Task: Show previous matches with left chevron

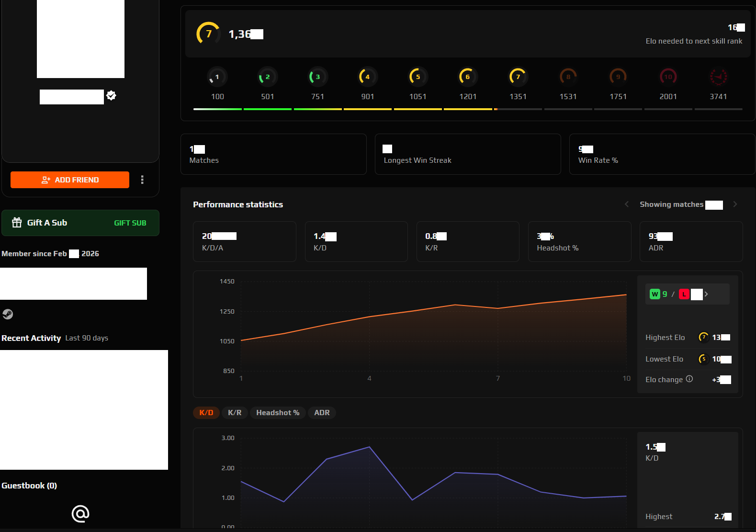Action: 627,204
